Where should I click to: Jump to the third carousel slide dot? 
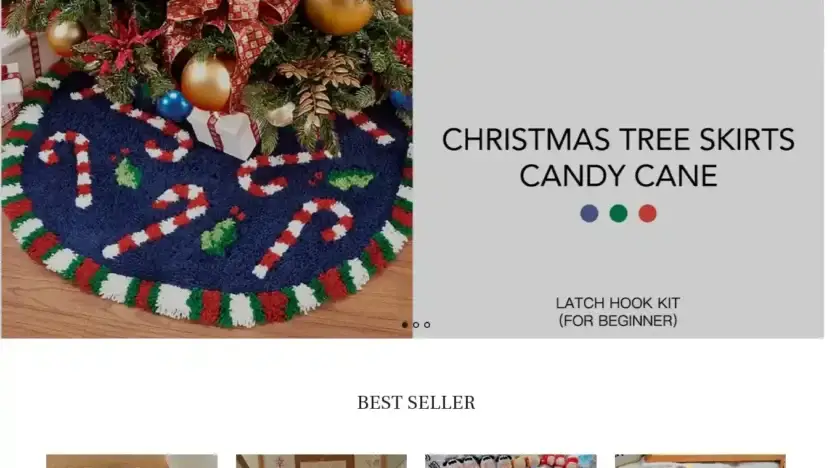pyautogui.click(x=427, y=324)
